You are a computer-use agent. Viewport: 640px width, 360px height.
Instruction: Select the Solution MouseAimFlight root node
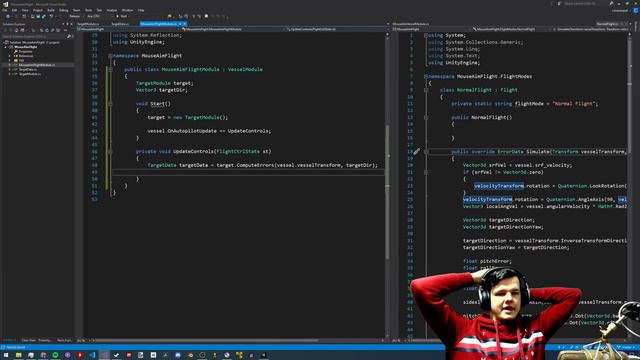35,42
